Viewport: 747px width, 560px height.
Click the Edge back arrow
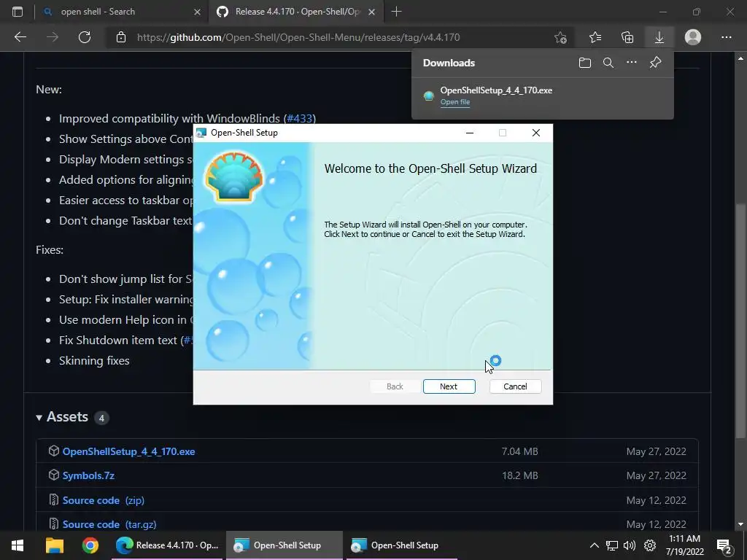(20, 37)
